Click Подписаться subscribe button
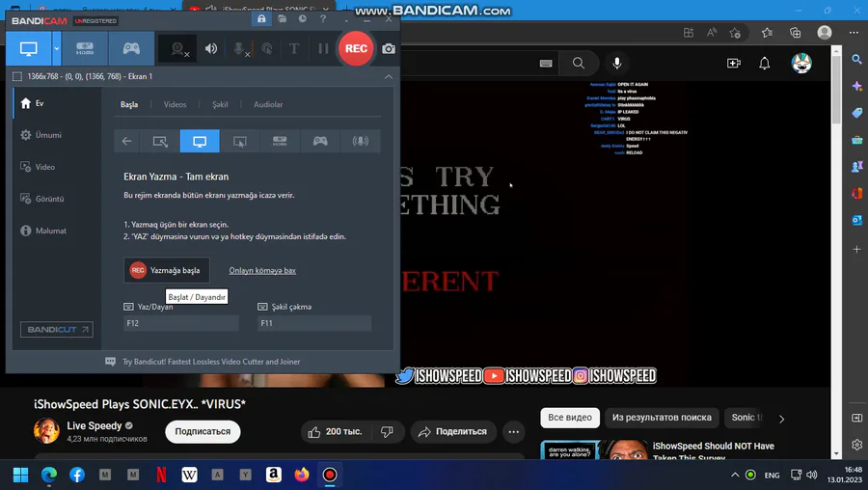 [203, 431]
